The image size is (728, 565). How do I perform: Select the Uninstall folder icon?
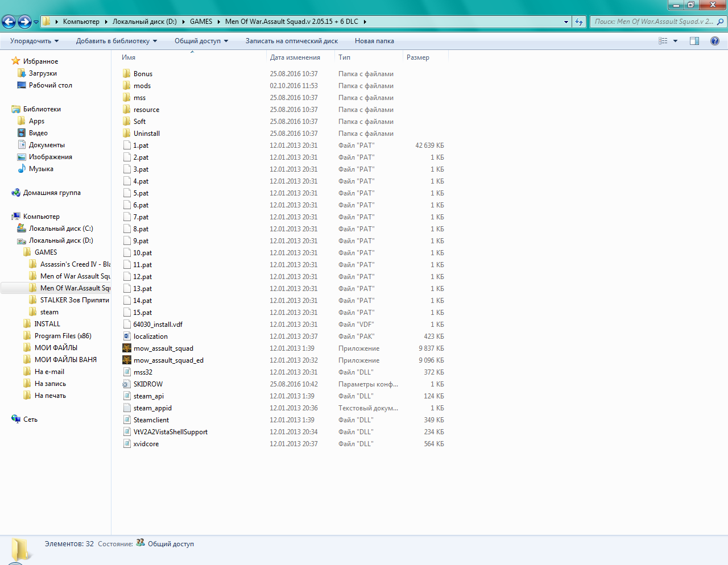(x=127, y=134)
